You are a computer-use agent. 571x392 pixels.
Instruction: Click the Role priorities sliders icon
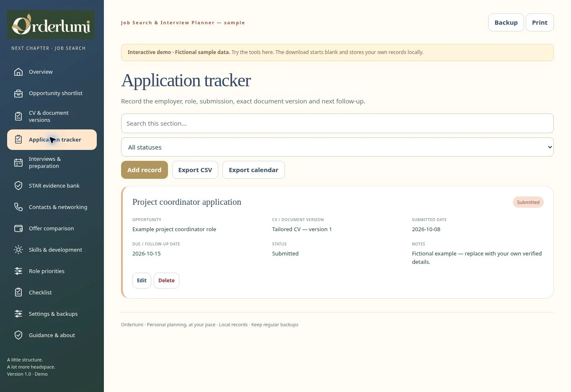point(18,271)
